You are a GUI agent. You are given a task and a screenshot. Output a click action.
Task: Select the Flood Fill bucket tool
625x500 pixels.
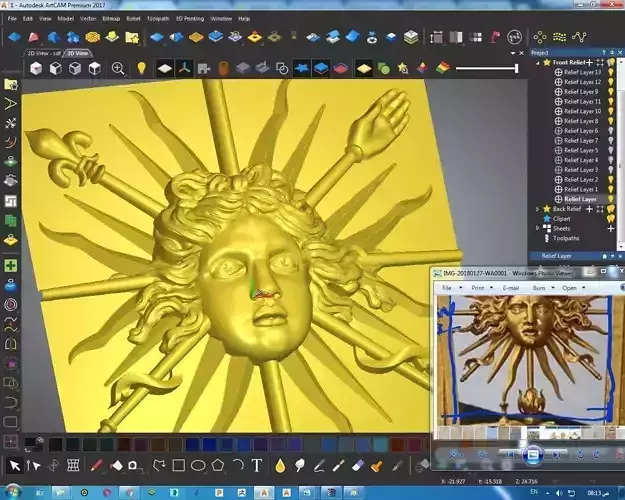pos(116,465)
